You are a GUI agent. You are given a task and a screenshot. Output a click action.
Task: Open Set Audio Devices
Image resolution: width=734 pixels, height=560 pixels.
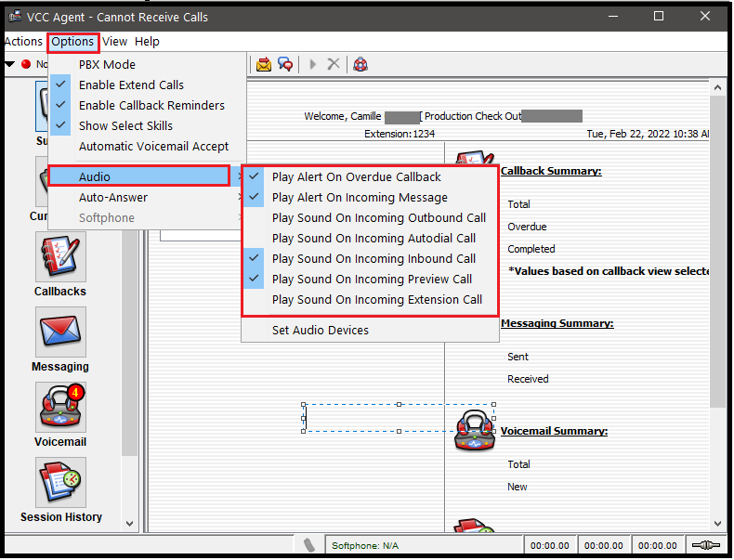[x=370, y=331]
